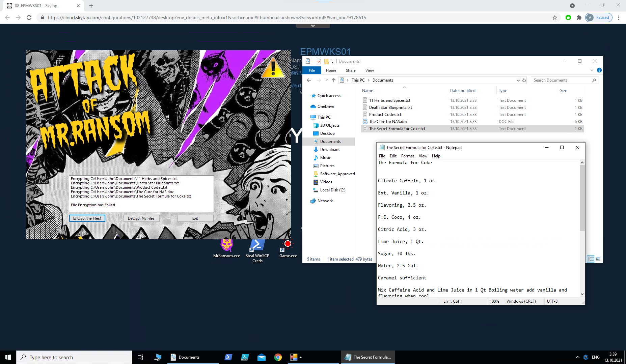
Task: Go up one folder level in Explorer
Action: 334,80
